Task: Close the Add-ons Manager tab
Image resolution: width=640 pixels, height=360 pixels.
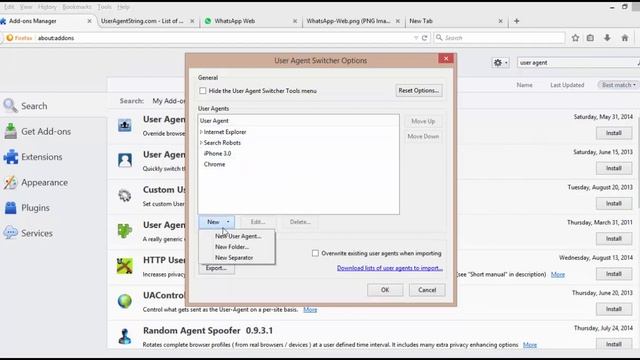Action: pos(89,21)
